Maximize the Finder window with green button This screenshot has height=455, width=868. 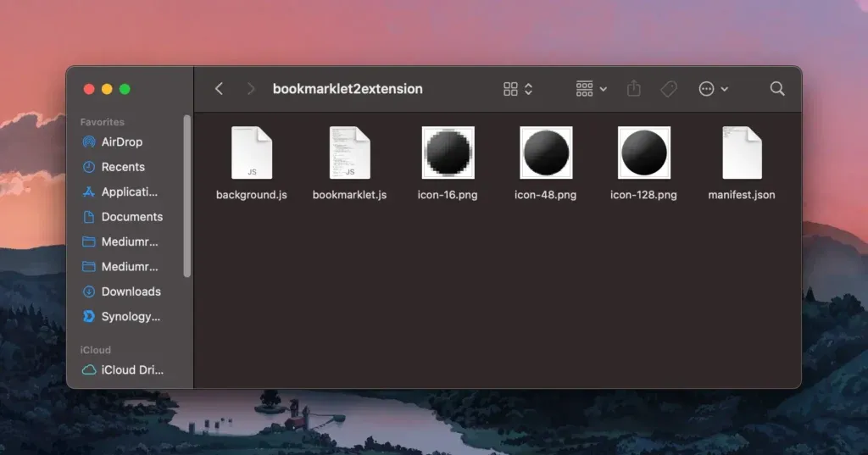[x=125, y=89]
